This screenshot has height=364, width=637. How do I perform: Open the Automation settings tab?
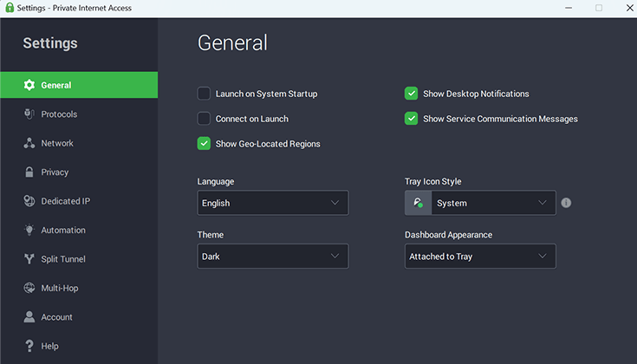coord(79,230)
